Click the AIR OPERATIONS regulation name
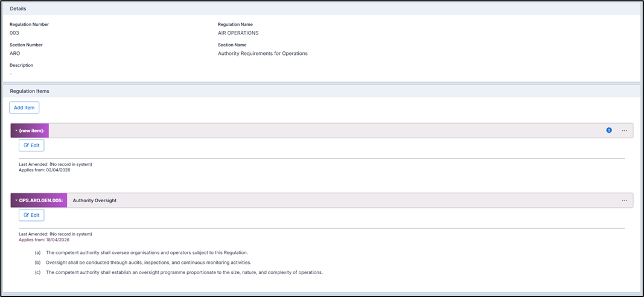644x297 pixels. 238,33
